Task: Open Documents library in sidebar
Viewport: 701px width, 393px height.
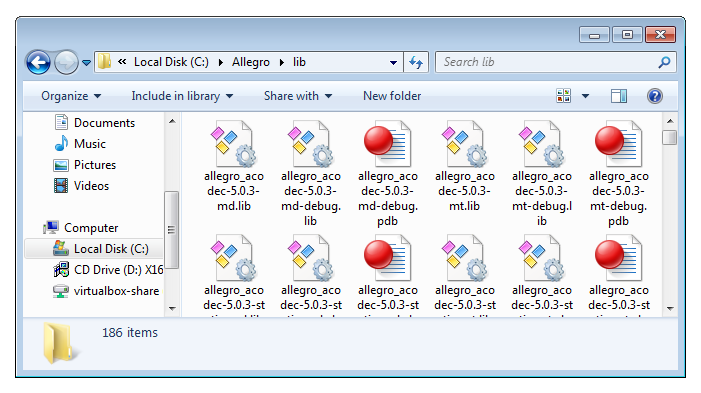Action: click(104, 123)
